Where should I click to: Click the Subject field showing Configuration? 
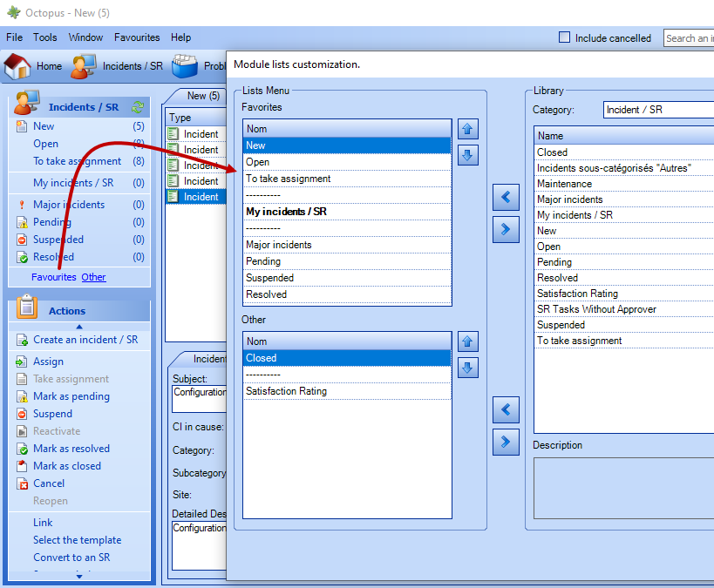200,399
